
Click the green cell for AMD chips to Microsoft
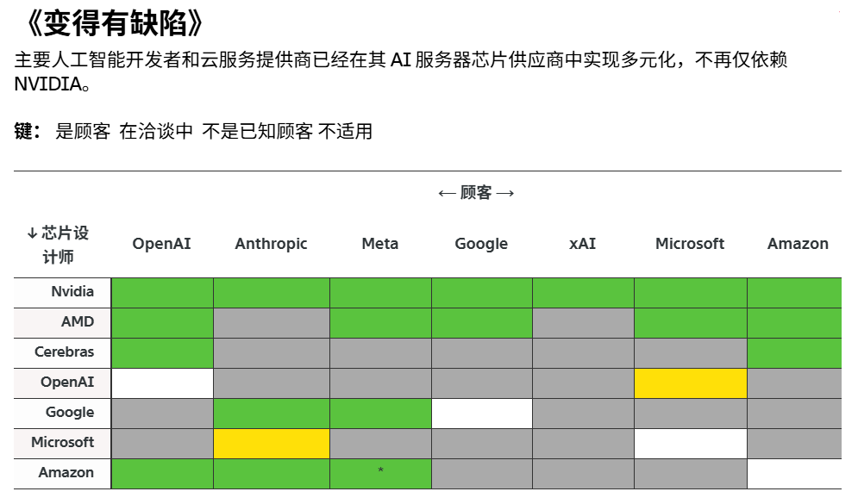[x=691, y=322]
